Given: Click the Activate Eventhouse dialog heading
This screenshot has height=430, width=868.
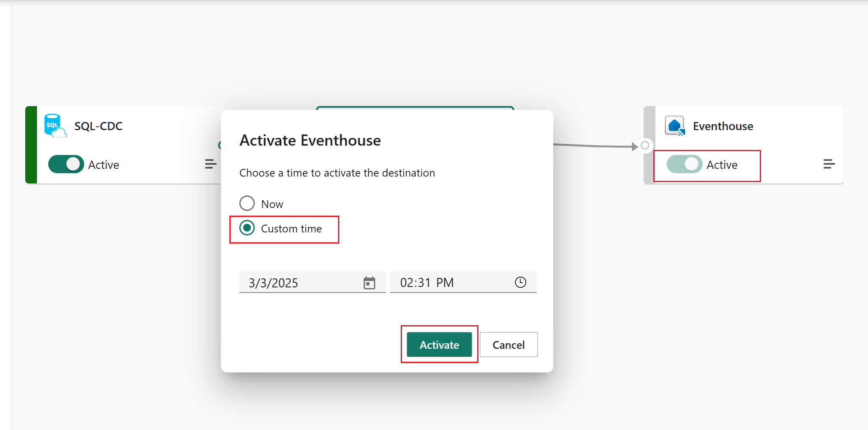Looking at the screenshot, I should [310, 140].
